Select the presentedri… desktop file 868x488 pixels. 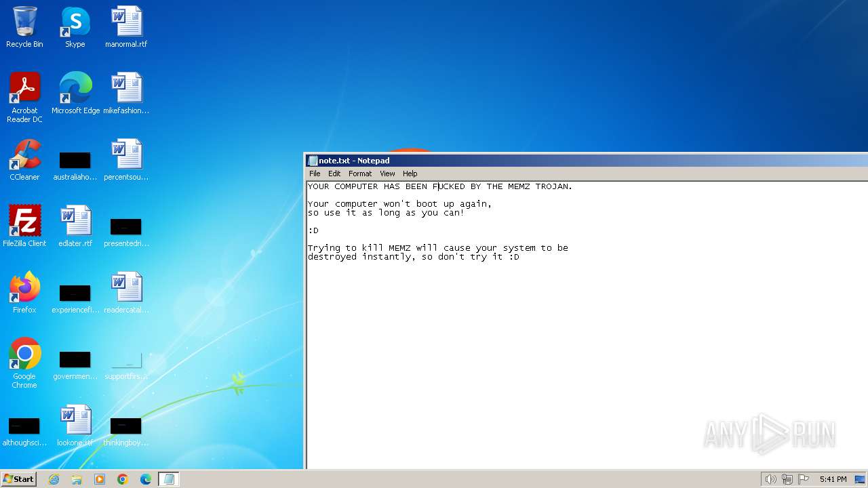126,233
